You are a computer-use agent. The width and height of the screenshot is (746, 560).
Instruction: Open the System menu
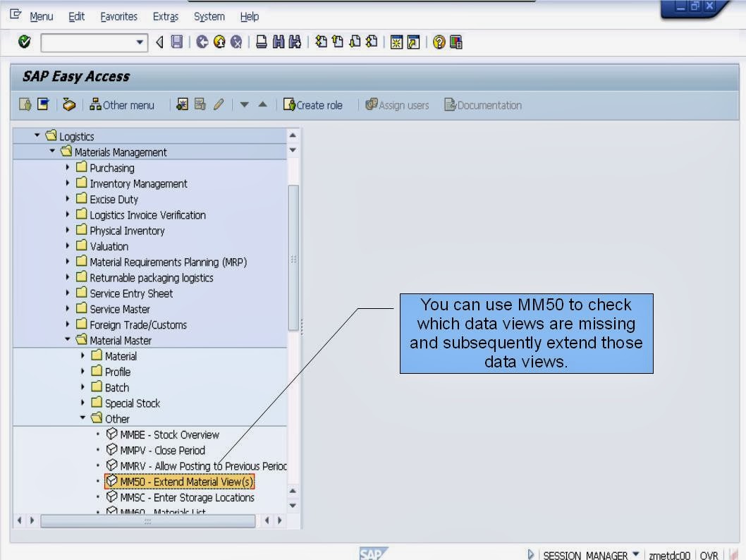pos(209,16)
